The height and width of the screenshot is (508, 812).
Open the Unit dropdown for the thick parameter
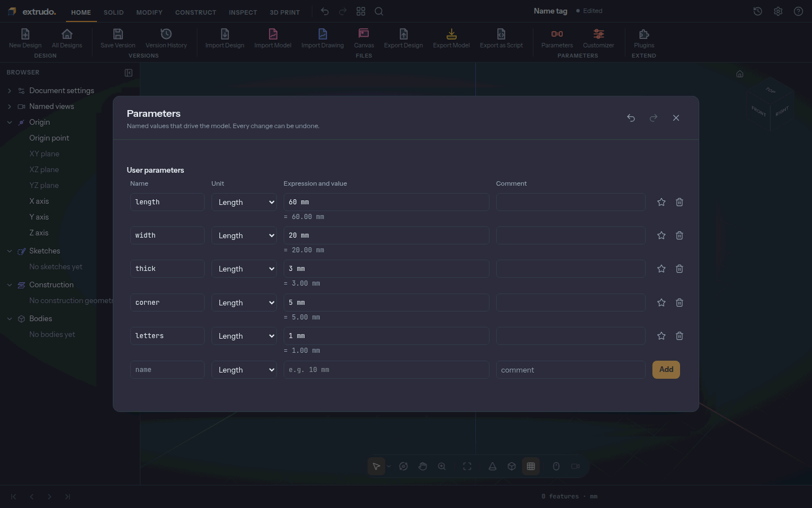point(244,269)
